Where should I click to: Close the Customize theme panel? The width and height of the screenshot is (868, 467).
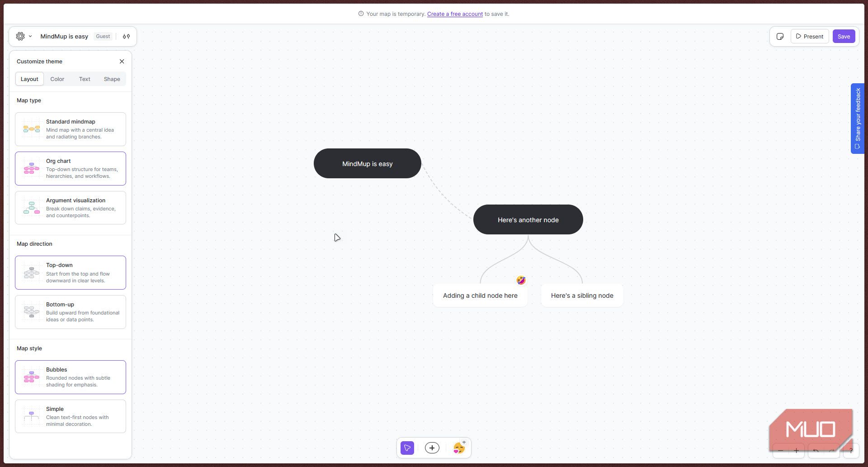122,62
